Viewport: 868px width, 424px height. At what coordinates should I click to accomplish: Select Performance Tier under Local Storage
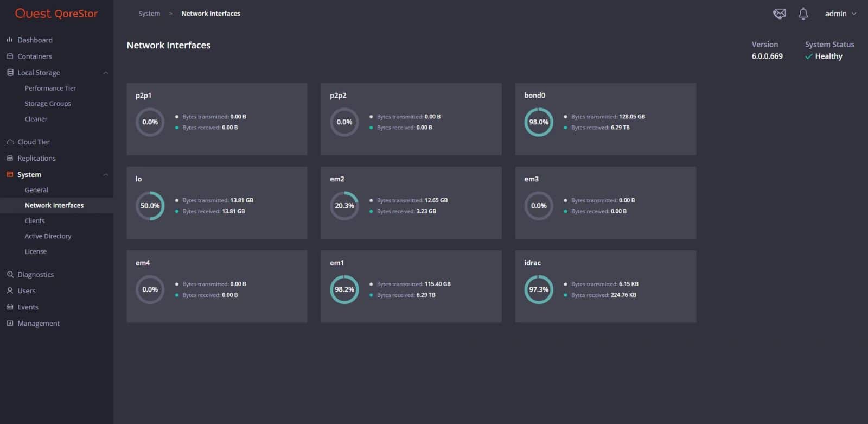[50, 88]
